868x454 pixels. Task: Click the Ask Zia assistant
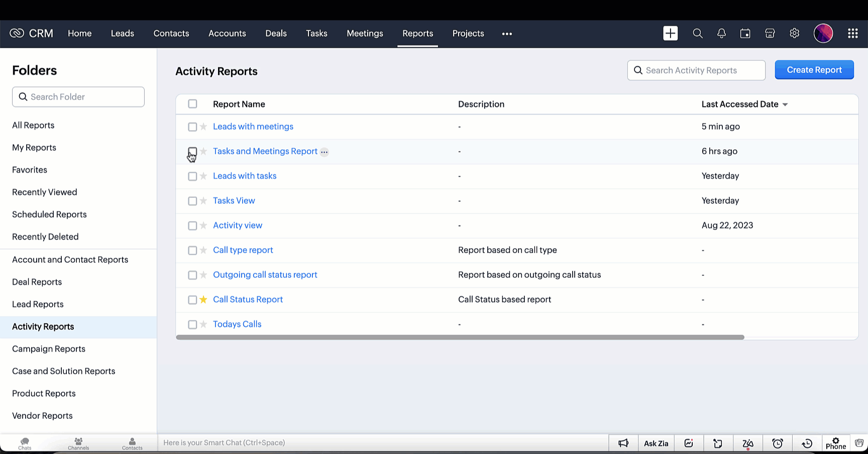(x=656, y=443)
